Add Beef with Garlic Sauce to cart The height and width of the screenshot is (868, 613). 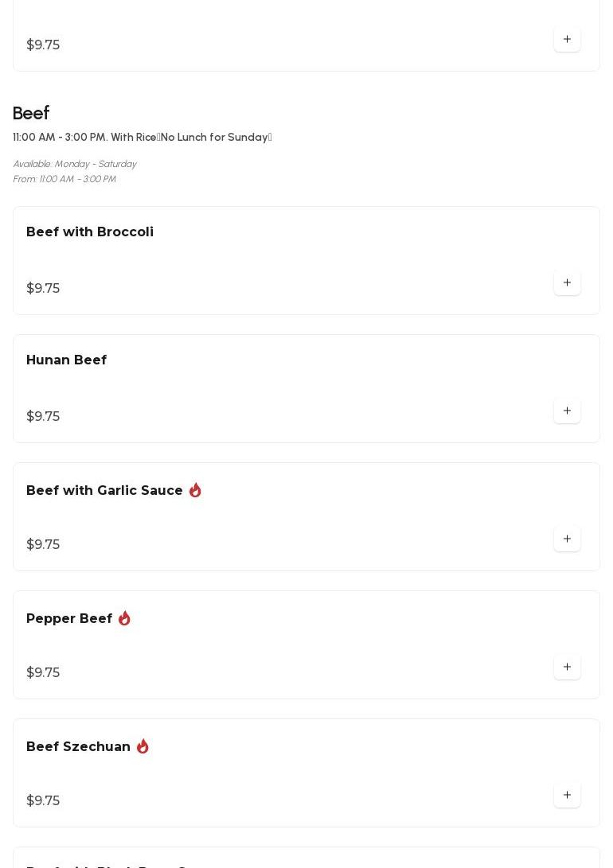coord(567,539)
